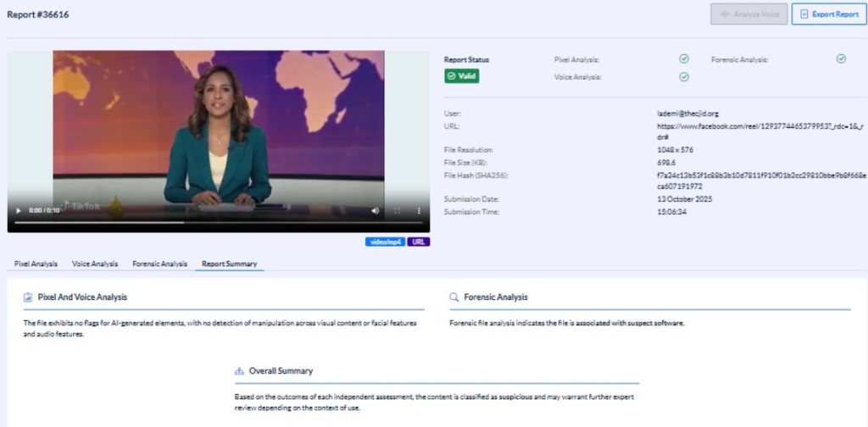
Task: Switch to the Pixel Analysis tab
Action: 36,263
